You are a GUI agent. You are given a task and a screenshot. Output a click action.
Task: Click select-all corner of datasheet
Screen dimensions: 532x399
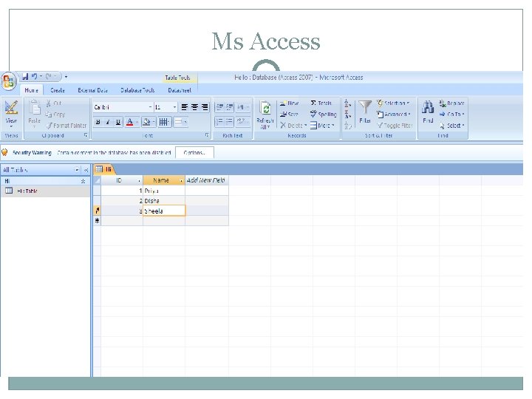coord(97,180)
